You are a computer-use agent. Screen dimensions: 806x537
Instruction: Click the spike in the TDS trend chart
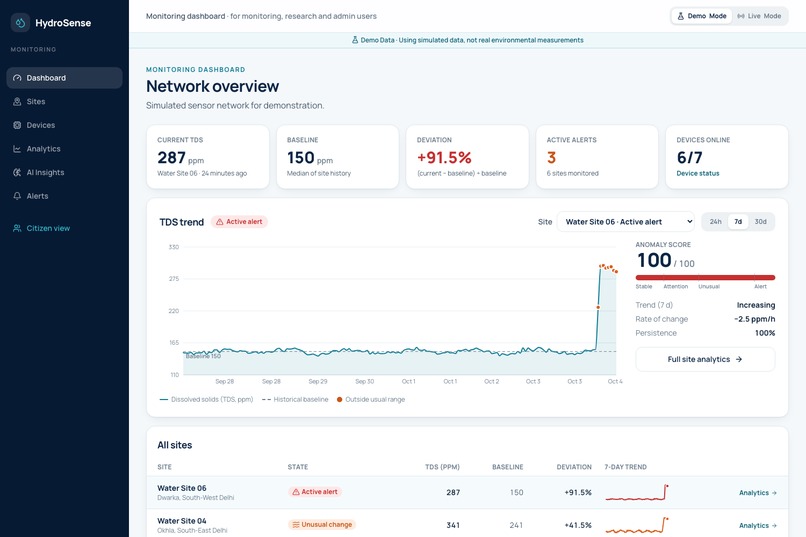click(x=599, y=306)
